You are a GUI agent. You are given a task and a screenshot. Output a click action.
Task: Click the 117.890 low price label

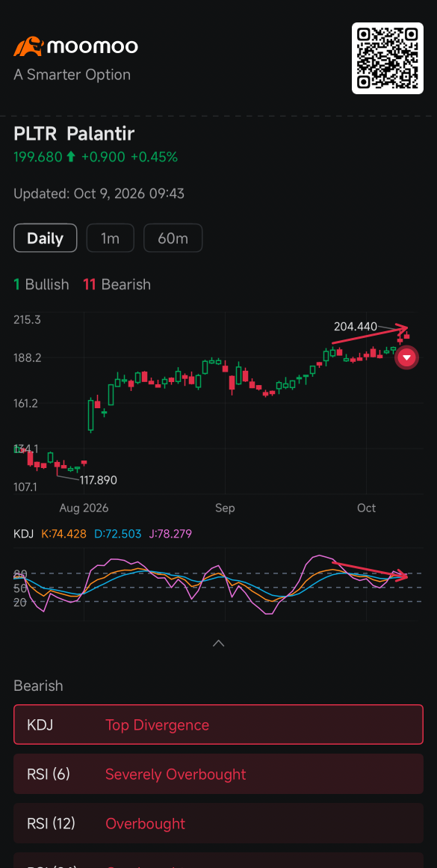[x=99, y=480]
